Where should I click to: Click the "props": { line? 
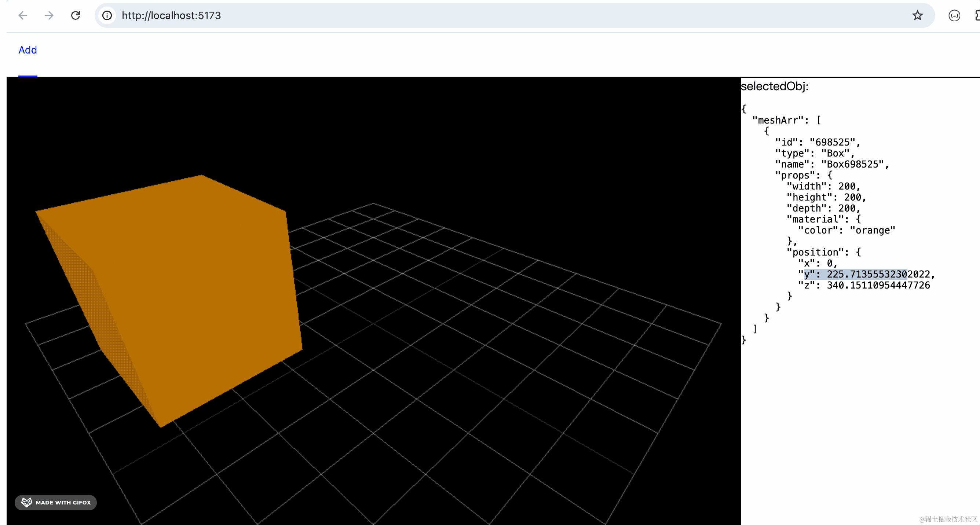point(804,175)
